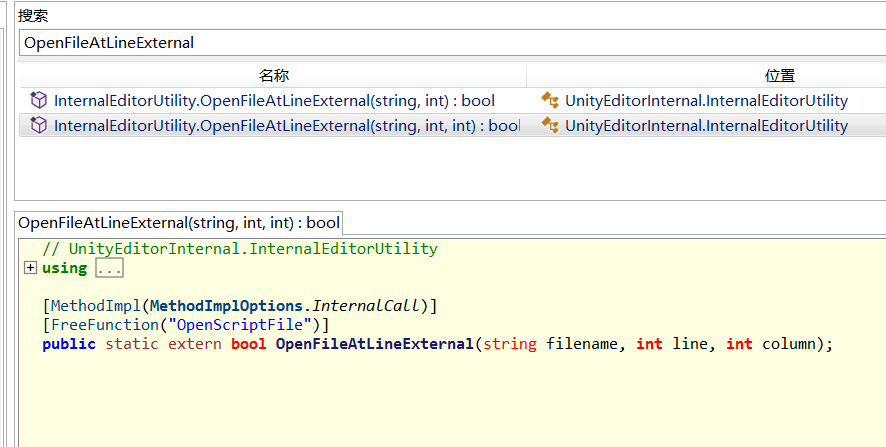Click the 'bool' return type keyword
Image resolution: width=886 pixels, height=447 pixels.
pyautogui.click(x=249, y=344)
